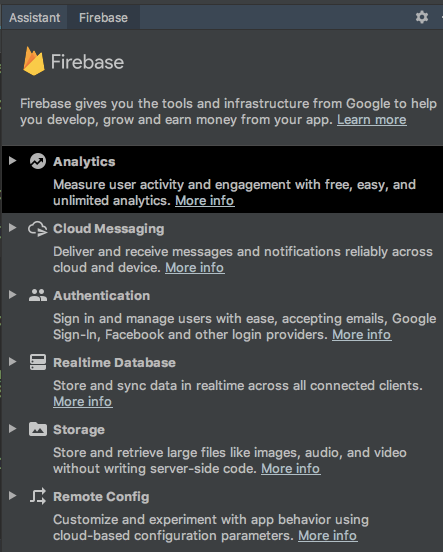The height and width of the screenshot is (552, 443).
Task: Expand the Storage disclosure triangle
Action: 13,428
